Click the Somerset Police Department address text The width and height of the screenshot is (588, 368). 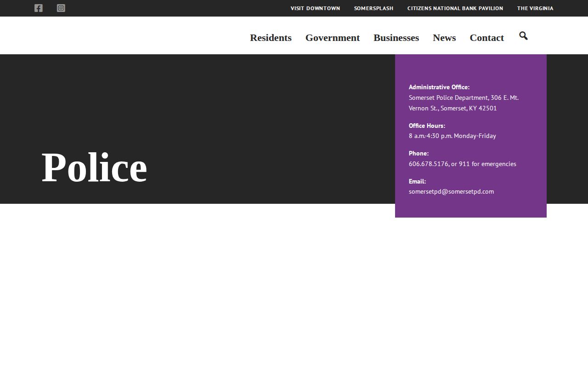click(x=464, y=103)
